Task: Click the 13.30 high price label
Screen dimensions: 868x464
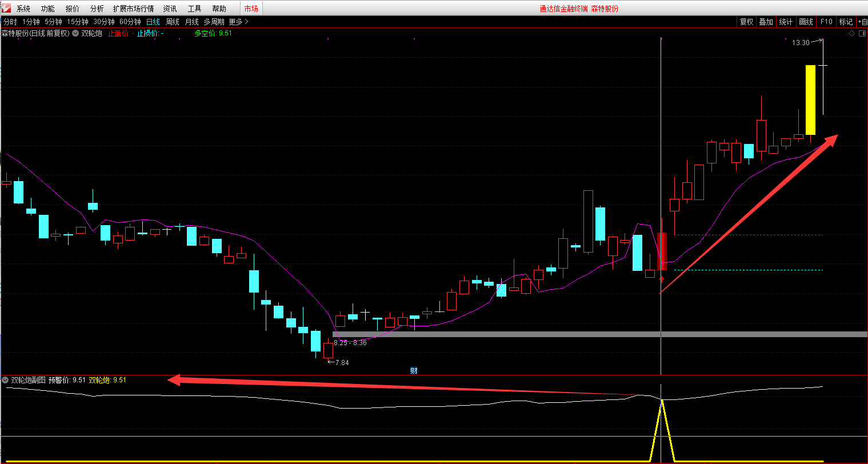Action: coord(801,43)
